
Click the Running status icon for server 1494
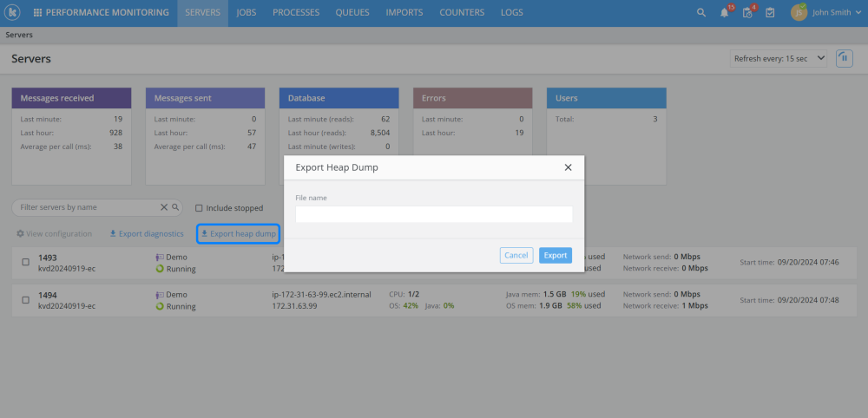click(160, 306)
